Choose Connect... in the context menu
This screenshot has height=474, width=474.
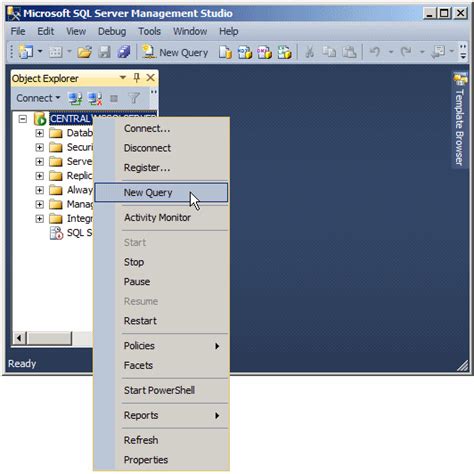[x=162, y=129]
